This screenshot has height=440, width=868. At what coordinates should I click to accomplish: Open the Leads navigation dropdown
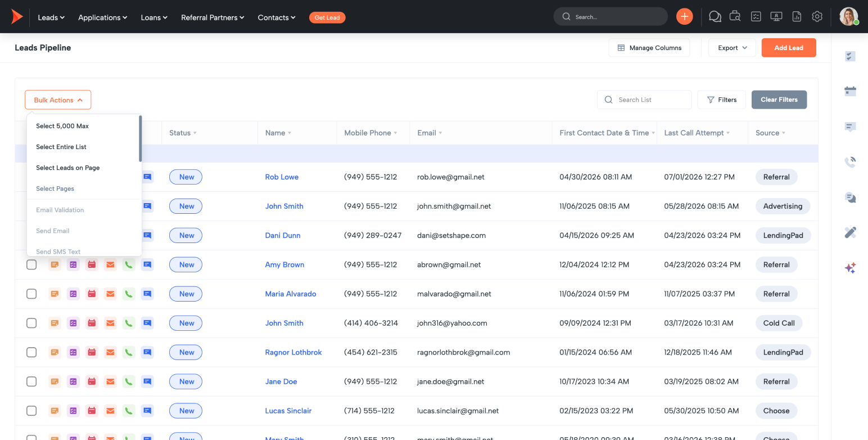point(51,17)
